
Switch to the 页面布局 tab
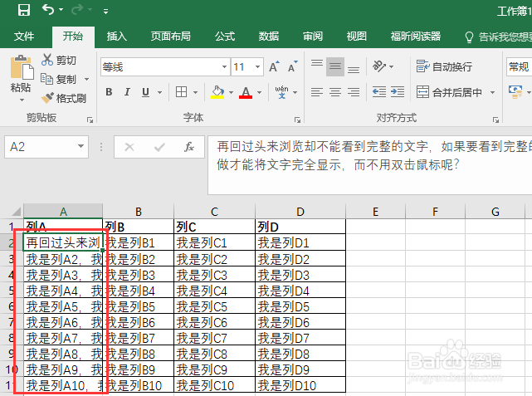click(x=171, y=36)
